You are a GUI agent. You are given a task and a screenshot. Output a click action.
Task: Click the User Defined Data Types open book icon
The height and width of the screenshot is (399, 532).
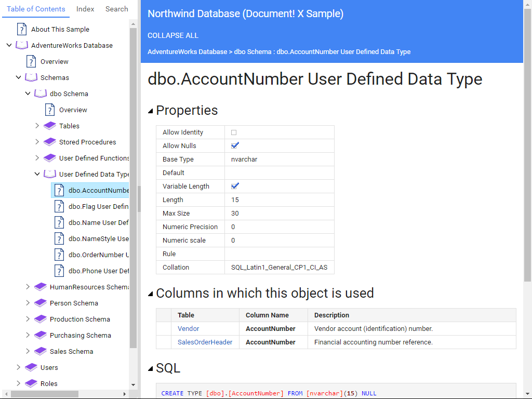[50, 174]
